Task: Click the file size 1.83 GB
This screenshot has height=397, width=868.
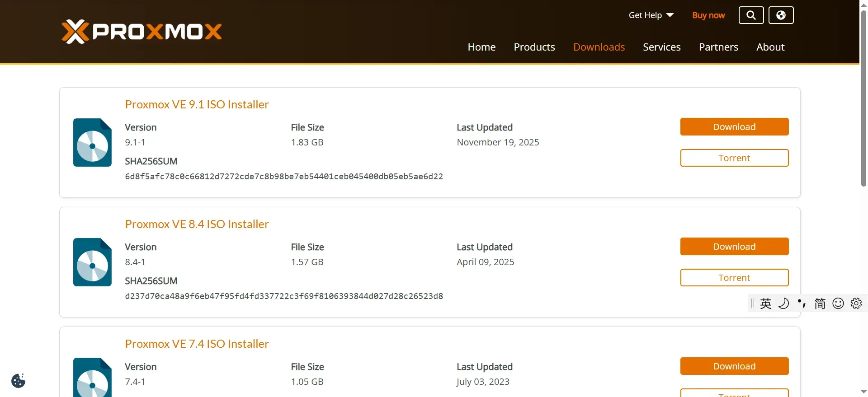Action: [x=307, y=142]
